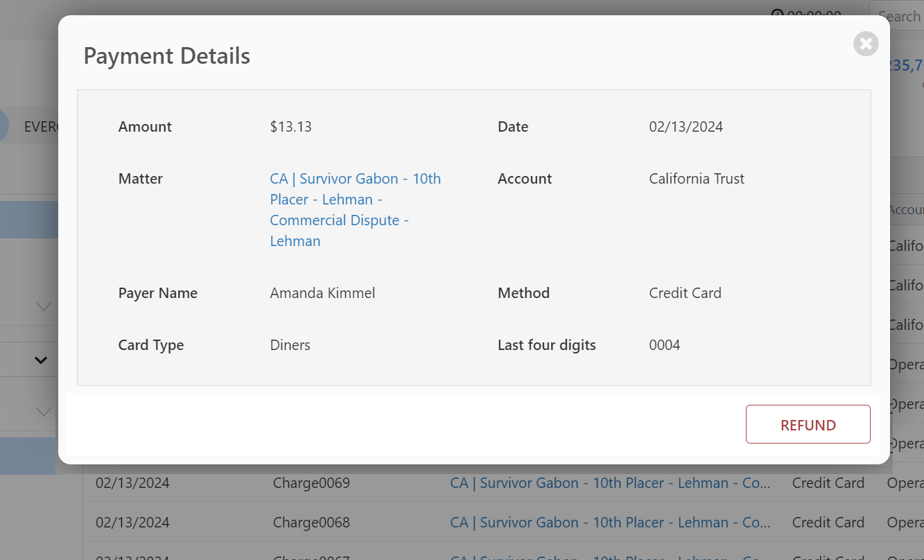This screenshot has height=560, width=924.
Task: Focus the Search field at top
Action: 900,16
